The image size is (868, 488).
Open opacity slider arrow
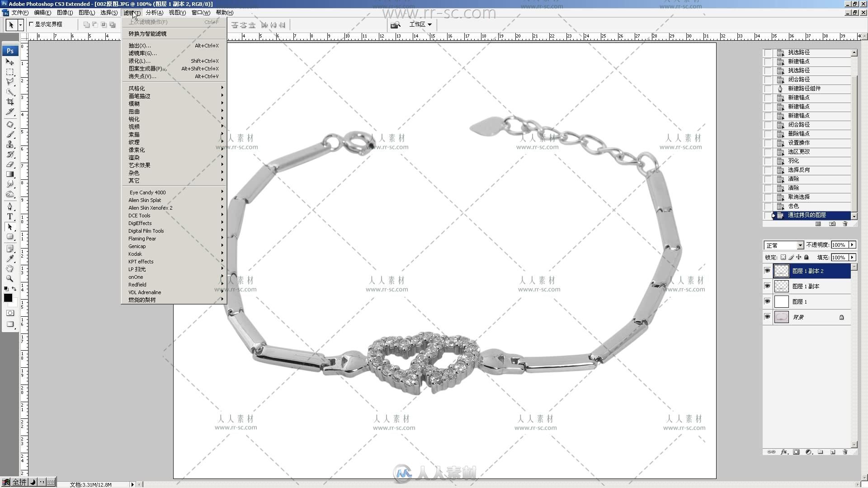(852, 245)
